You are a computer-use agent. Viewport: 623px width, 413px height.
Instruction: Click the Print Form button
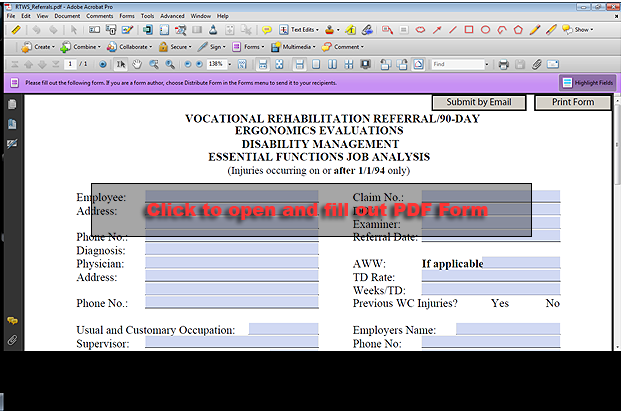(573, 103)
